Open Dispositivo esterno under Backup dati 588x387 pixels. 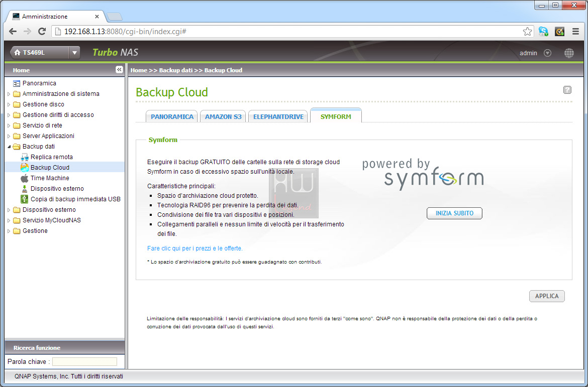[57, 188]
